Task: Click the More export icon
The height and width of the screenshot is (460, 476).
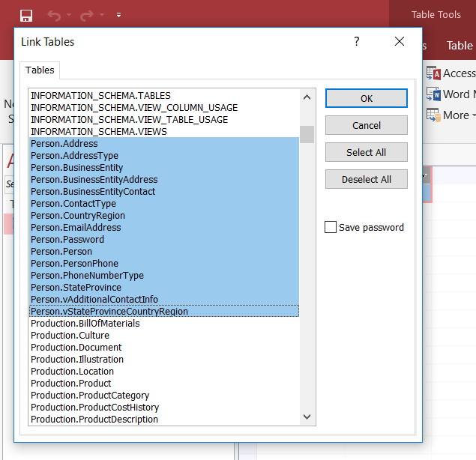Action: 433,115
